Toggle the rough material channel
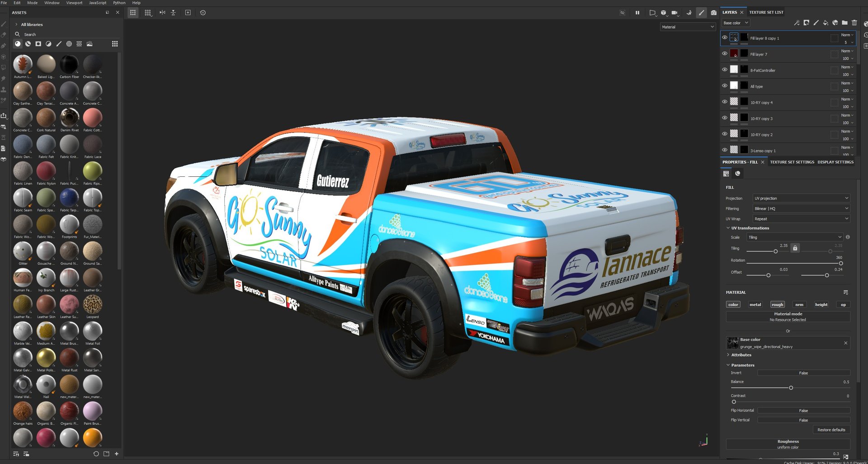Viewport: 868px width, 464px height. coord(778,304)
